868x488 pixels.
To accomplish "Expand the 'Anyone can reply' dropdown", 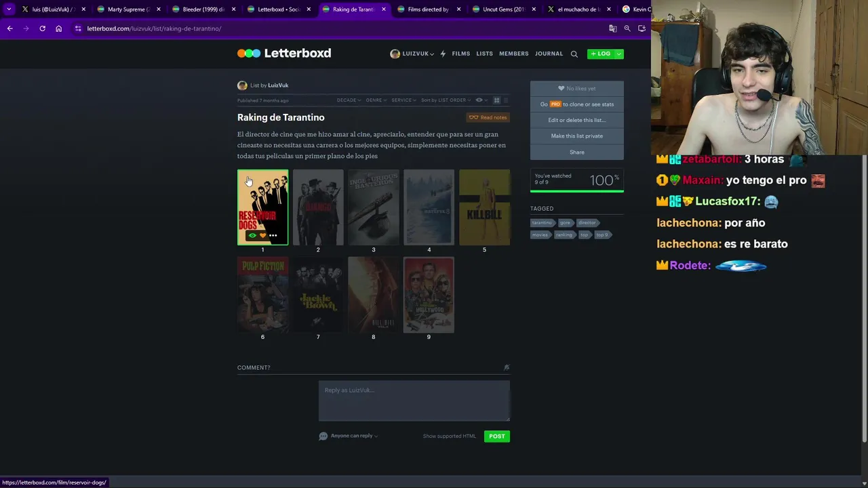I will 354,436.
